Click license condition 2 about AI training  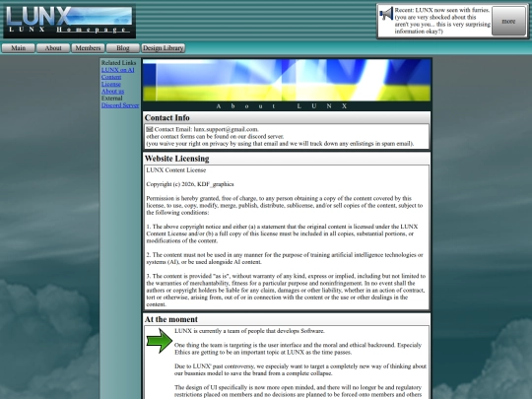click(x=285, y=258)
